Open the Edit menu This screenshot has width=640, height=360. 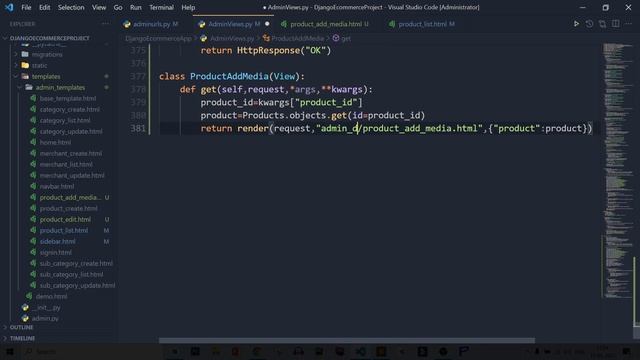click(44, 7)
